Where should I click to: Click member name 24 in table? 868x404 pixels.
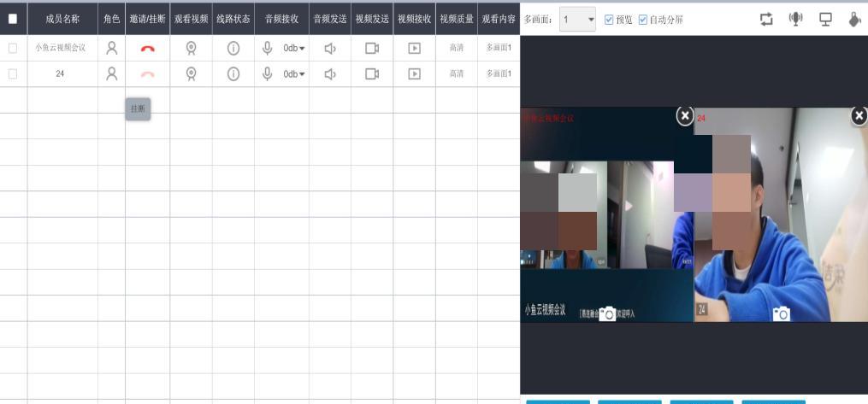point(61,74)
